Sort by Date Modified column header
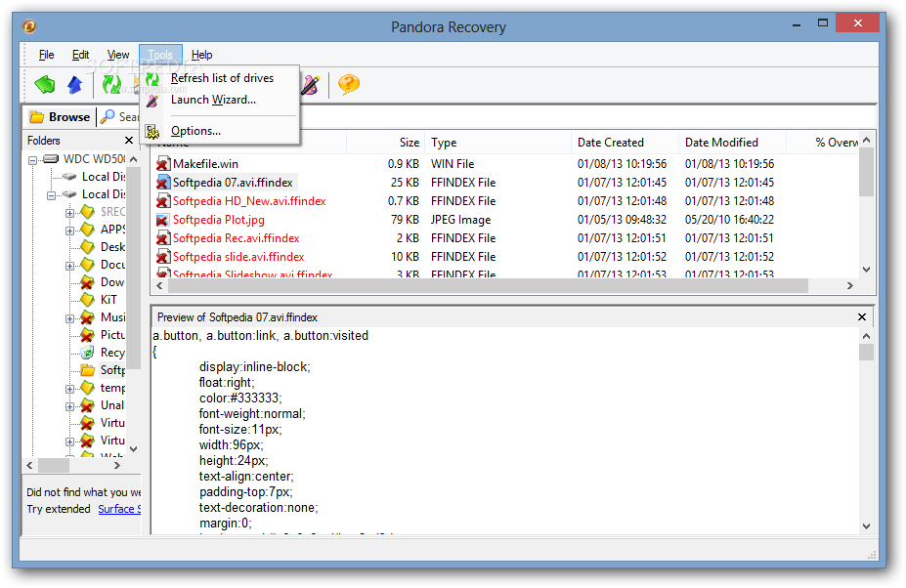 tap(733, 143)
